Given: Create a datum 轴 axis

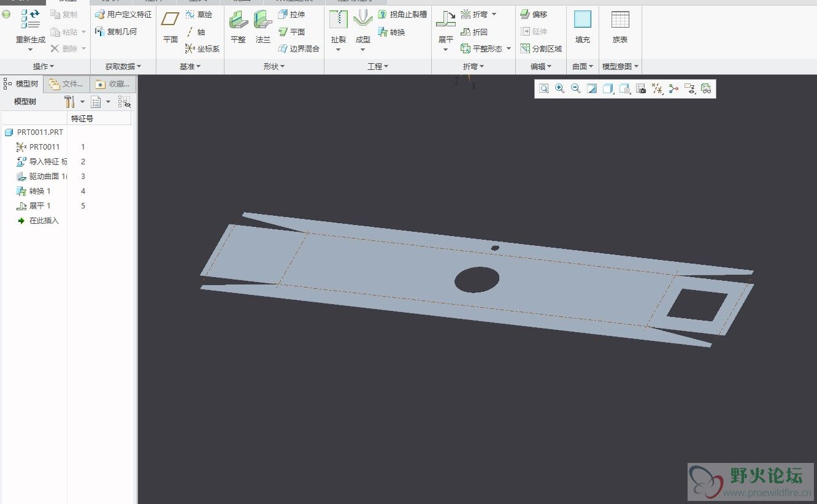Looking at the screenshot, I should pos(196,31).
